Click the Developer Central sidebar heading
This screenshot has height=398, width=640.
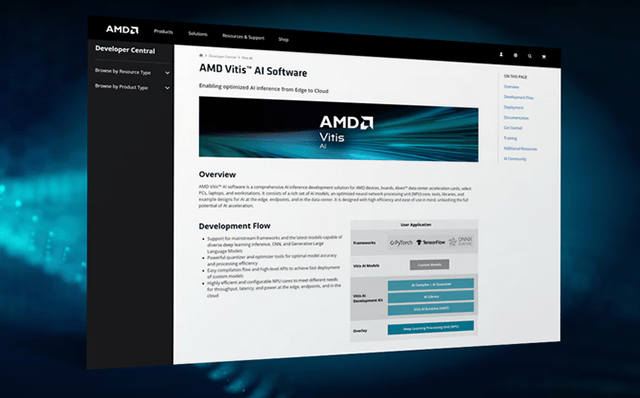[125, 50]
